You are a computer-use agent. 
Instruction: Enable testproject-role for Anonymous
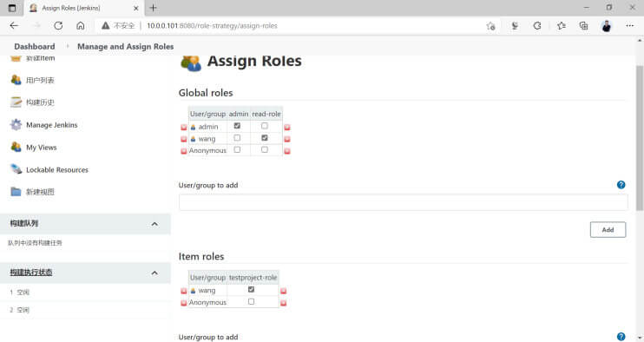tap(251, 301)
